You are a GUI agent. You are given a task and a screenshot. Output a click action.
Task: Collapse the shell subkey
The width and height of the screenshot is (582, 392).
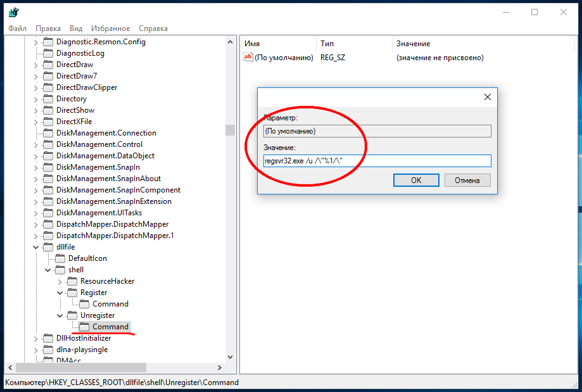pos(48,270)
